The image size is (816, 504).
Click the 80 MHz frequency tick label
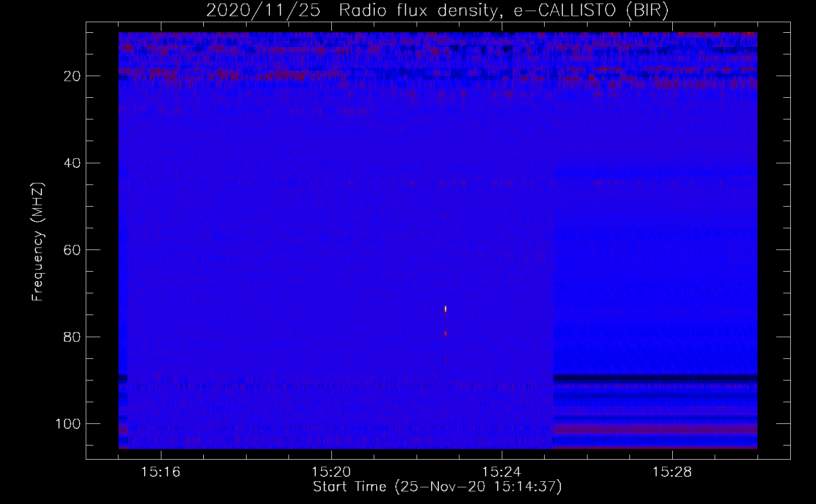coord(73,337)
